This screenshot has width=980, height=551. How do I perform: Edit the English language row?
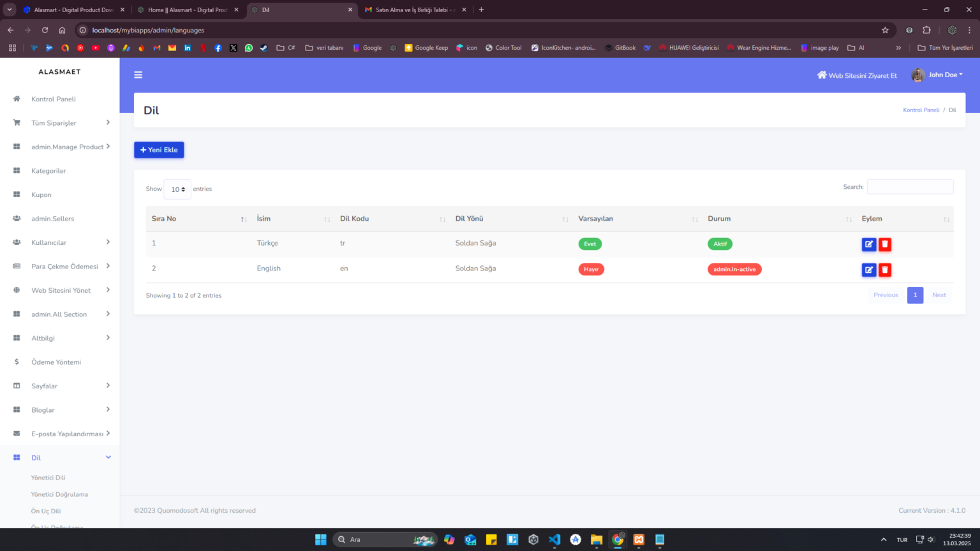(869, 270)
